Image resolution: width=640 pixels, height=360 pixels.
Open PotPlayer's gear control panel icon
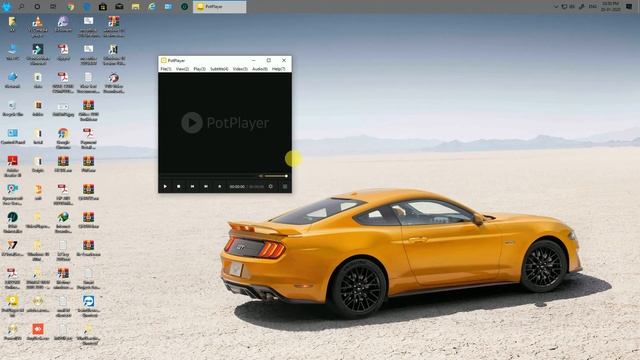271,187
